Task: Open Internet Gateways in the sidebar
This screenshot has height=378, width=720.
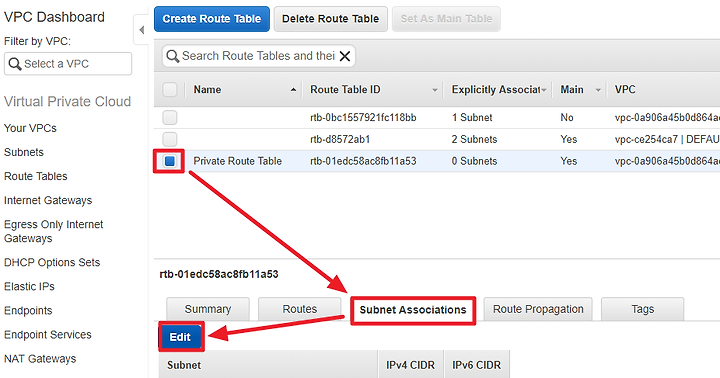Action: coord(48,200)
